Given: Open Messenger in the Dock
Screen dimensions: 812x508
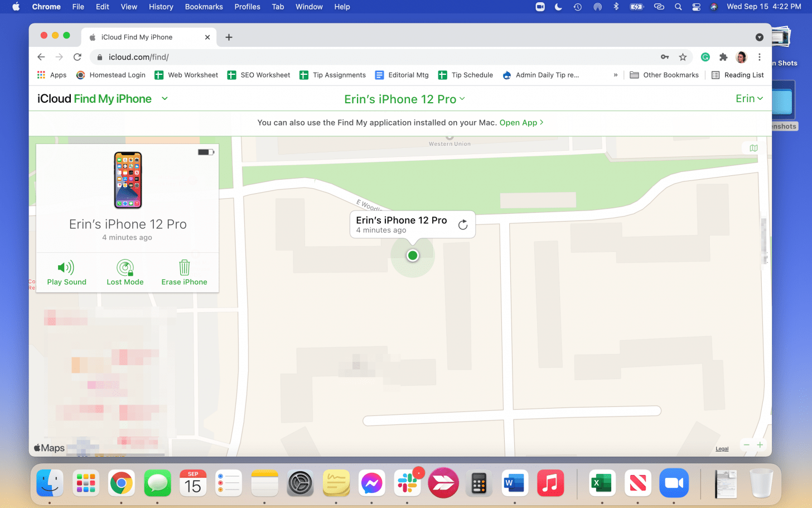Looking at the screenshot, I should [372, 483].
